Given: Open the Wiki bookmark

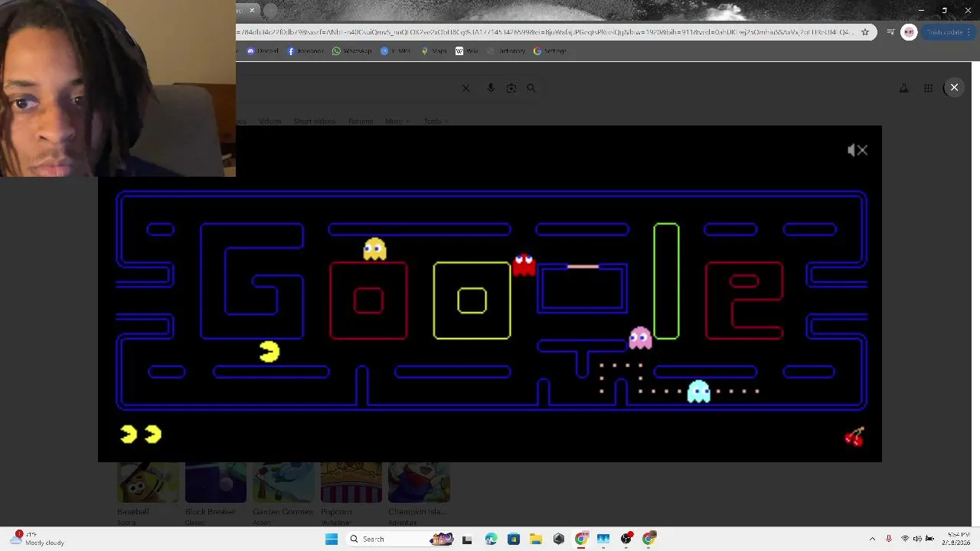Looking at the screenshot, I should 467,51.
